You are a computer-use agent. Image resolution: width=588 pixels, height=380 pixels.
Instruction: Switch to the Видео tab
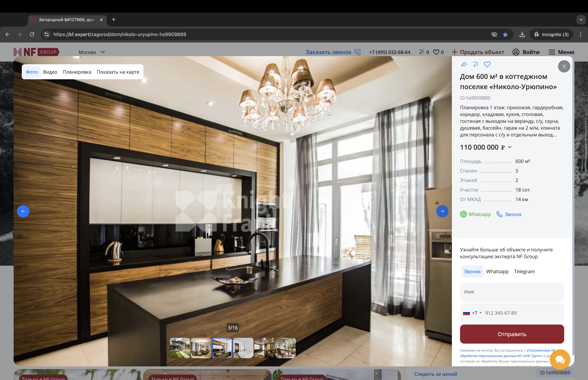[50, 72]
